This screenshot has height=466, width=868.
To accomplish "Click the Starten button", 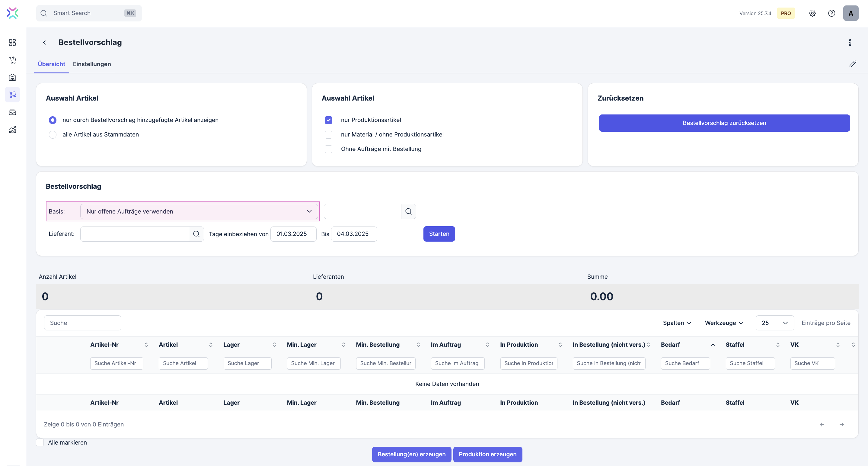I will (439, 234).
